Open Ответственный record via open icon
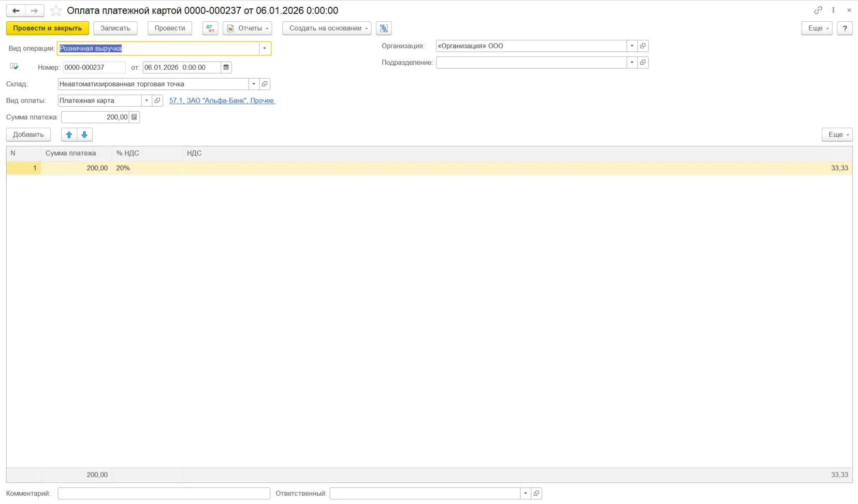 coord(536,493)
